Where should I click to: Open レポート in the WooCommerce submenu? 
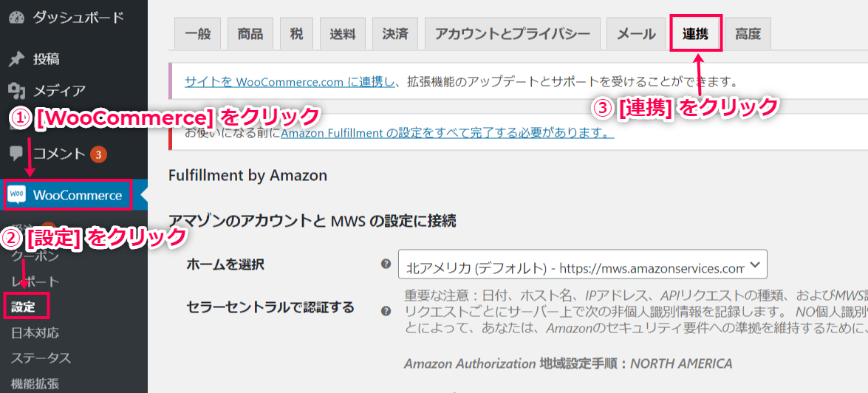[x=35, y=281]
